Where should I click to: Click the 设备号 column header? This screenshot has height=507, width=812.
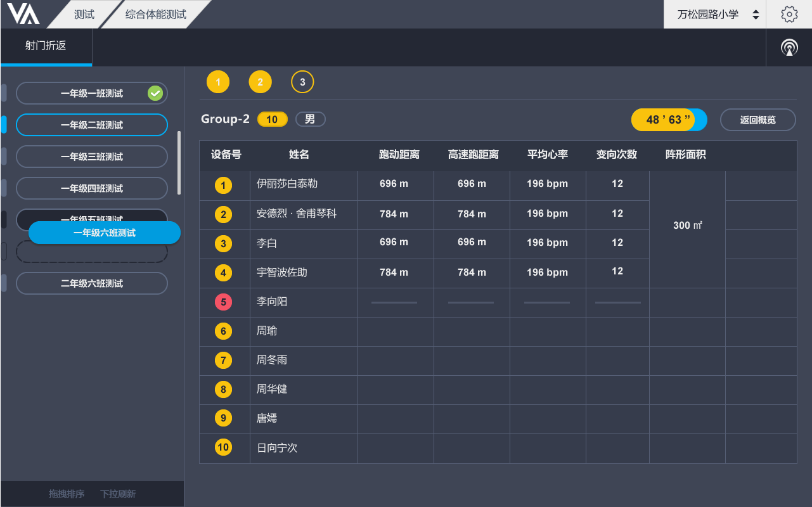pos(226,155)
